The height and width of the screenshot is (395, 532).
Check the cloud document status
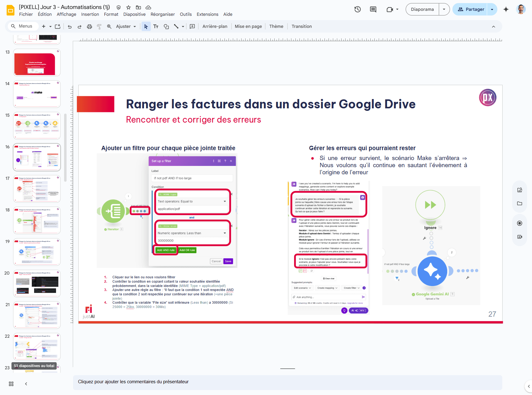click(148, 7)
